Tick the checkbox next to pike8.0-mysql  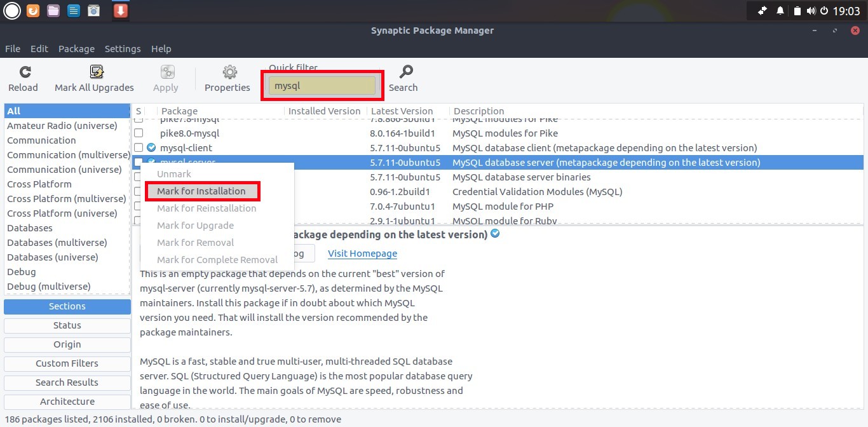point(137,133)
